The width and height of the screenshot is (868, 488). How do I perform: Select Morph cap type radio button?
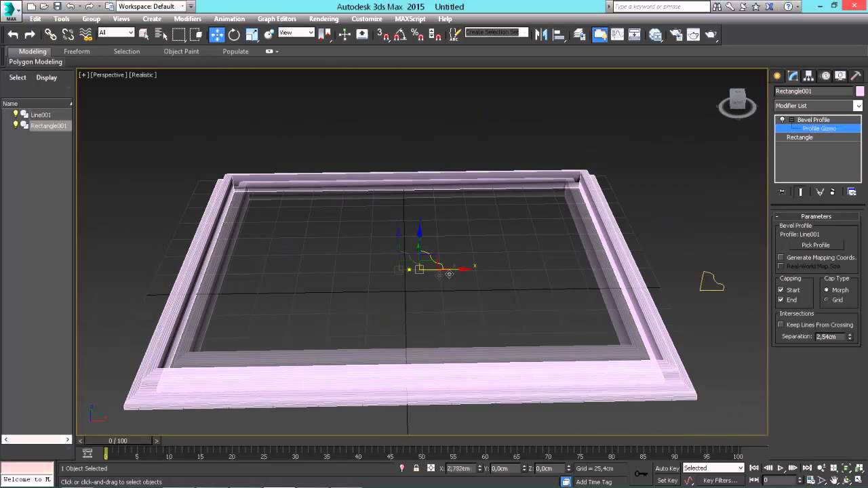pyautogui.click(x=826, y=290)
